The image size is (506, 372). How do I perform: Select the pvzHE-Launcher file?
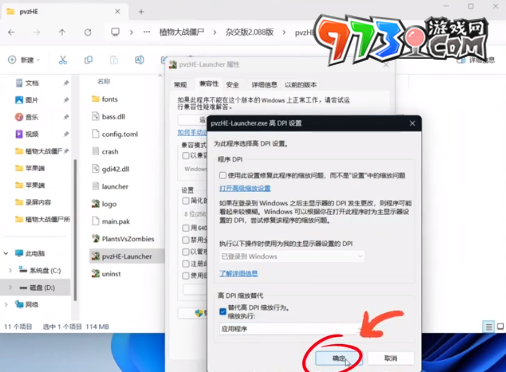[127, 256]
